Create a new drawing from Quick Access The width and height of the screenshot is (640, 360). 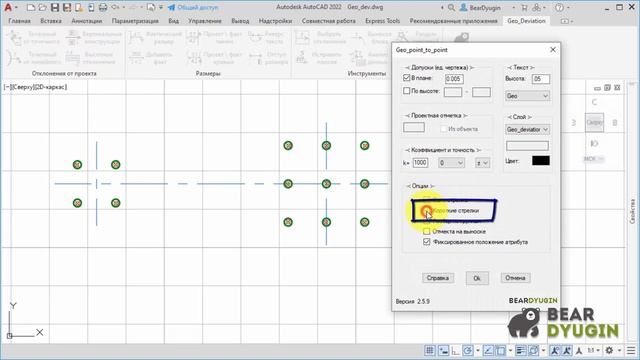31,7
